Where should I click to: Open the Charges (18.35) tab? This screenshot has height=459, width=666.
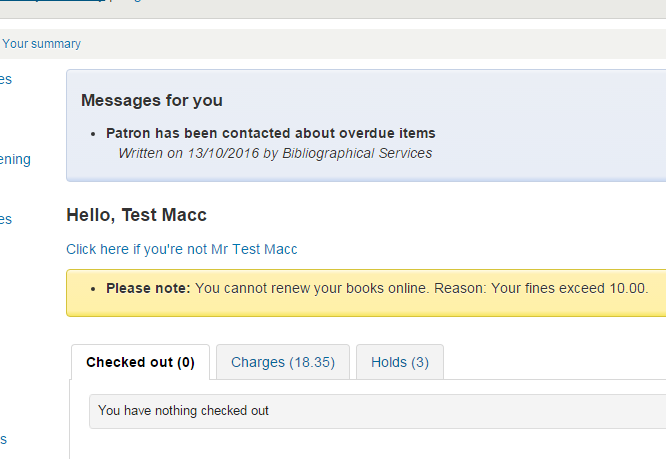tap(283, 362)
